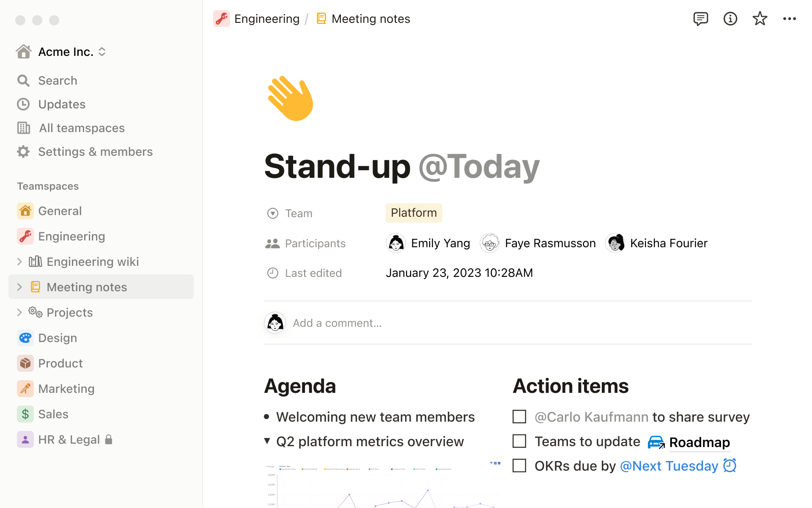Click the All teamspaces grid icon
The height and width of the screenshot is (508, 812).
click(x=23, y=127)
